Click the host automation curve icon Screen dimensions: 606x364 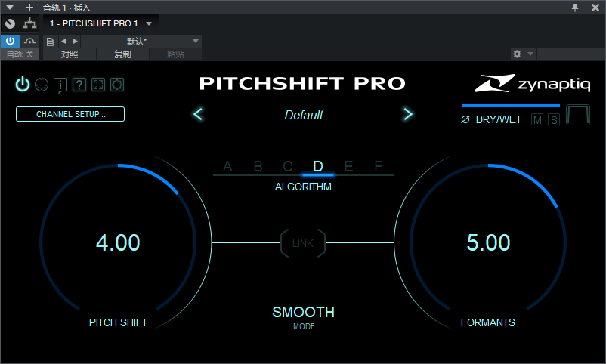pos(29,41)
